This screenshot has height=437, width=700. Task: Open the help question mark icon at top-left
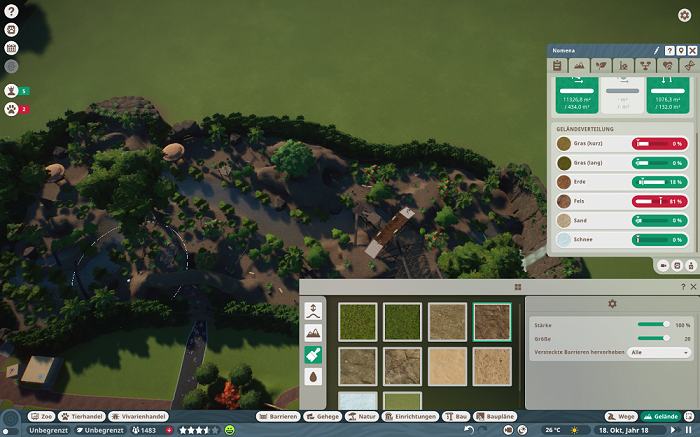(11, 11)
